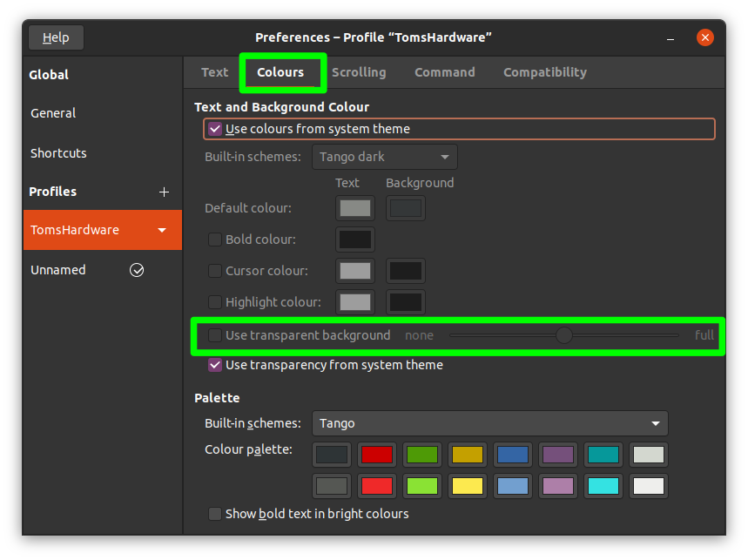Screen dimensions: 748x560
Task: Disable Use transparency from system theme
Action: point(214,365)
